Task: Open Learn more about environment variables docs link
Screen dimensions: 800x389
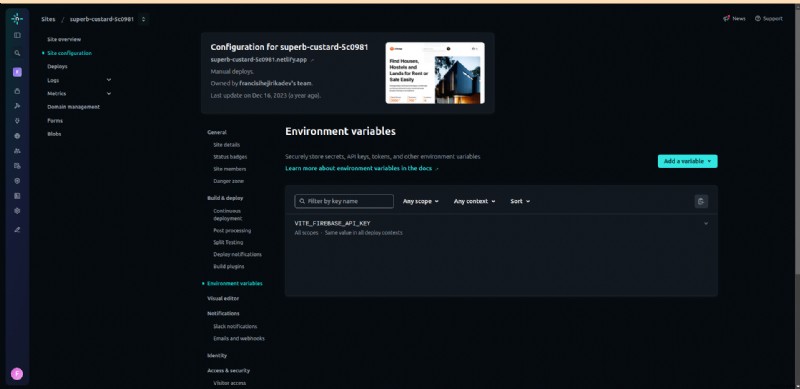Action: (359, 168)
